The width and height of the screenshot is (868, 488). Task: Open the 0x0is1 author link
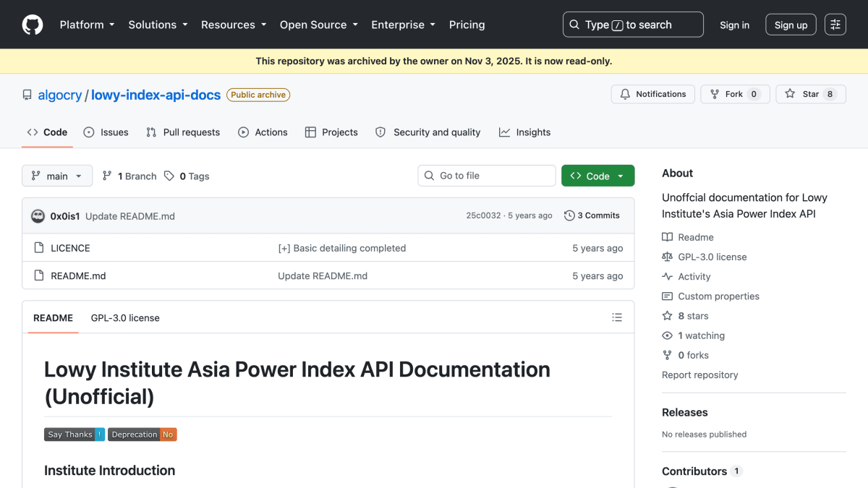(x=65, y=215)
